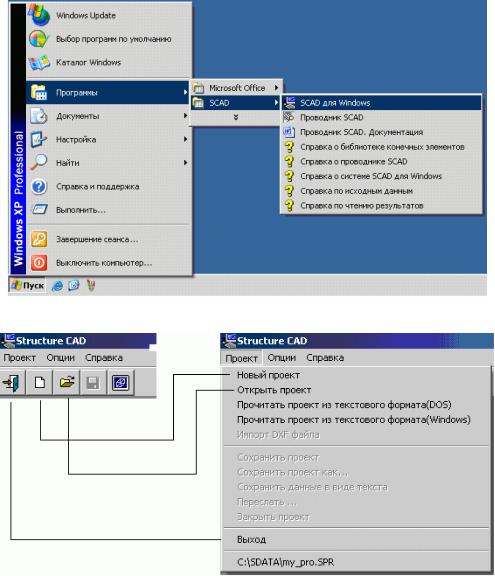Screen dimensions: 495x576
Task: Click the submenu arrow on the Найти item
Action: point(185,162)
